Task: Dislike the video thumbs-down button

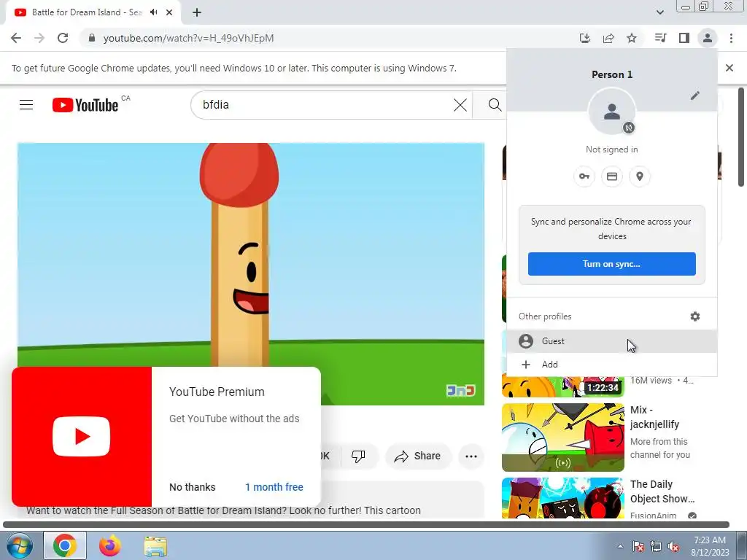Action: click(359, 456)
